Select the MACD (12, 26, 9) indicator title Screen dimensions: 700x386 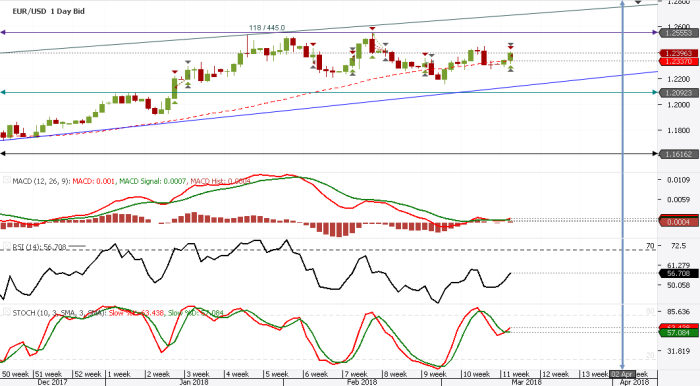click(x=41, y=181)
